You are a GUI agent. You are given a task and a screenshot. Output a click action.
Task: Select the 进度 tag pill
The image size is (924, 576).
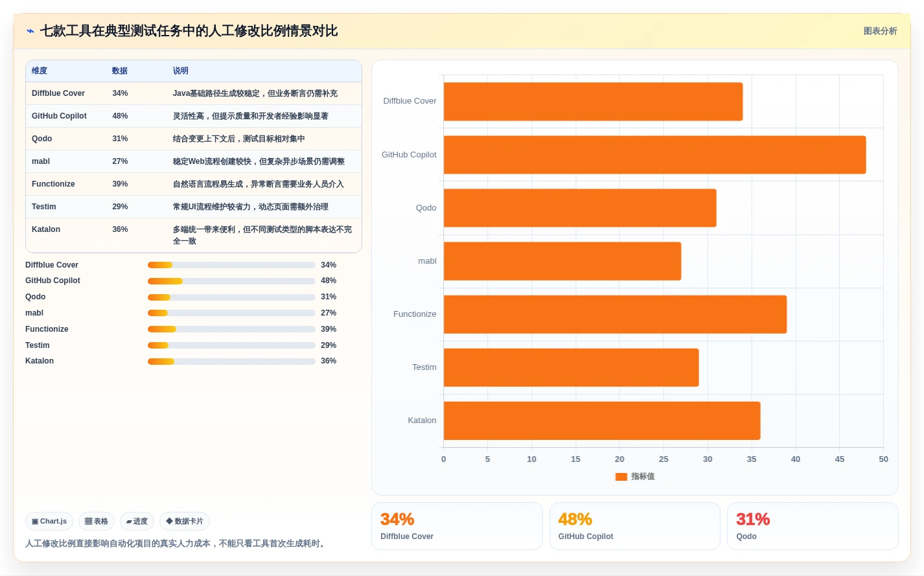pyautogui.click(x=137, y=521)
